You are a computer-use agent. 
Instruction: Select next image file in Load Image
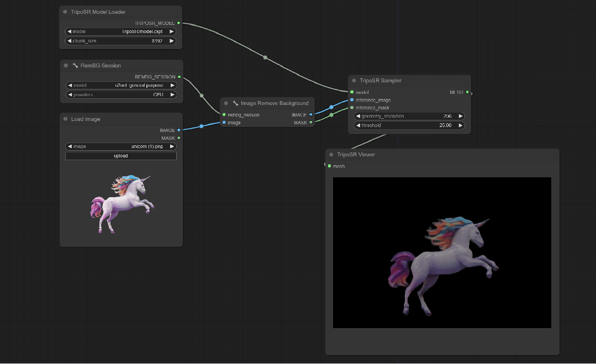point(172,146)
